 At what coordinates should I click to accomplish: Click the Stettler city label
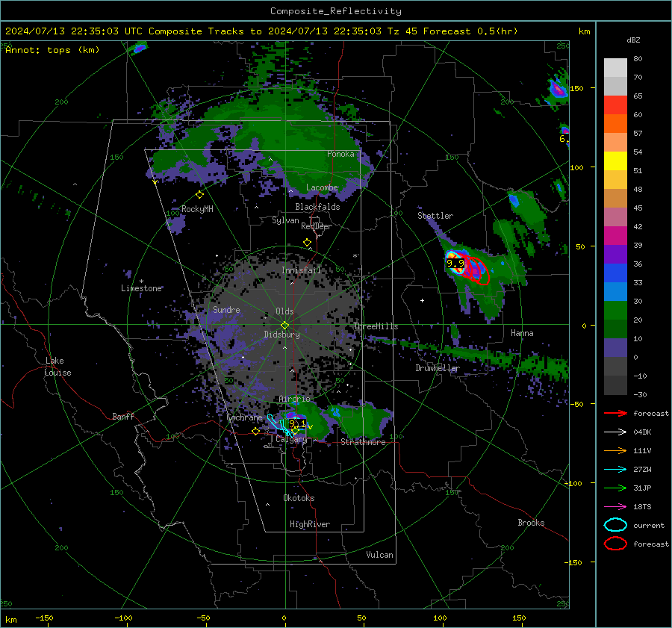[x=435, y=216]
